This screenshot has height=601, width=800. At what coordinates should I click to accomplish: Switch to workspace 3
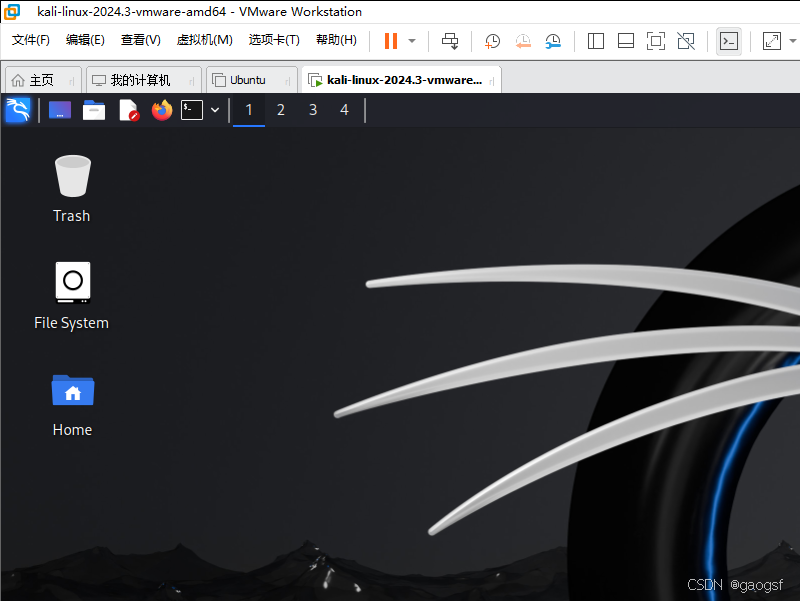313,110
